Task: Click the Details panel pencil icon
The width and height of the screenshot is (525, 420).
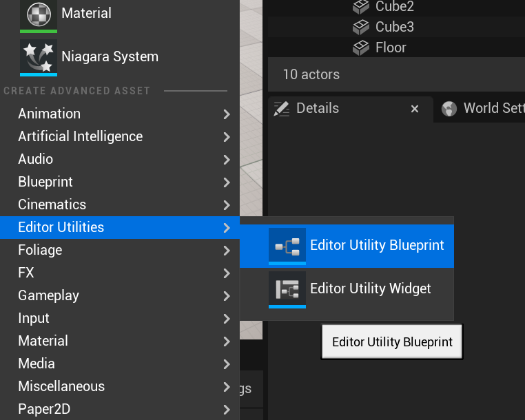Action: click(281, 108)
